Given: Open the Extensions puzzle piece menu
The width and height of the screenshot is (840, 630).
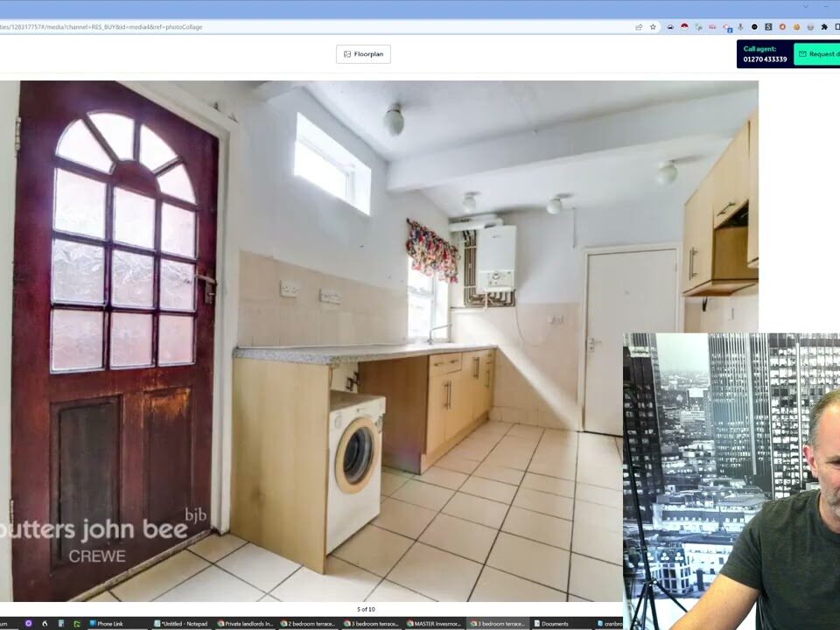Looking at the screenshot, I should click(824, 27).
